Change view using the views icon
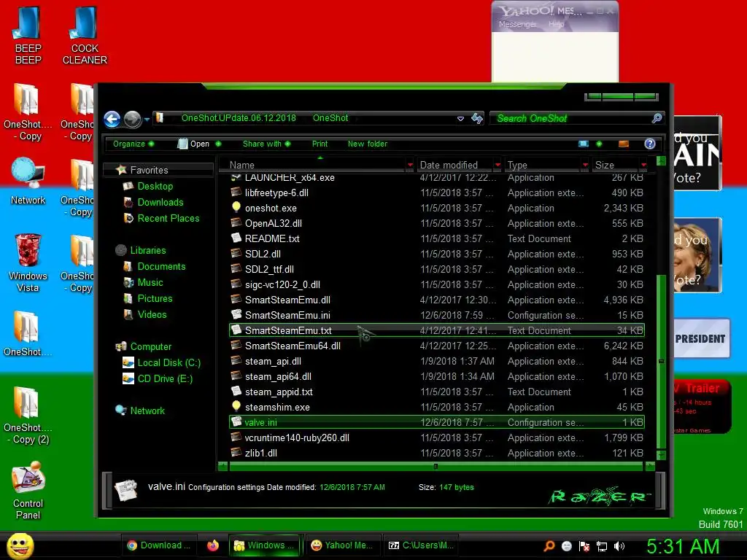This screenshot has height=560, width=747. 584,144
